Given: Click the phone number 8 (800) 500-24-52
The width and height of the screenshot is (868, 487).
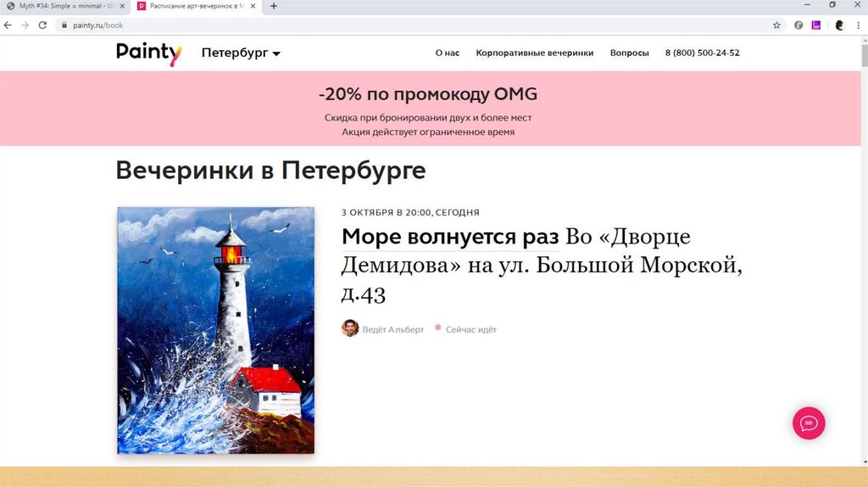Looking at the screenshot, I should pos(703,53).
